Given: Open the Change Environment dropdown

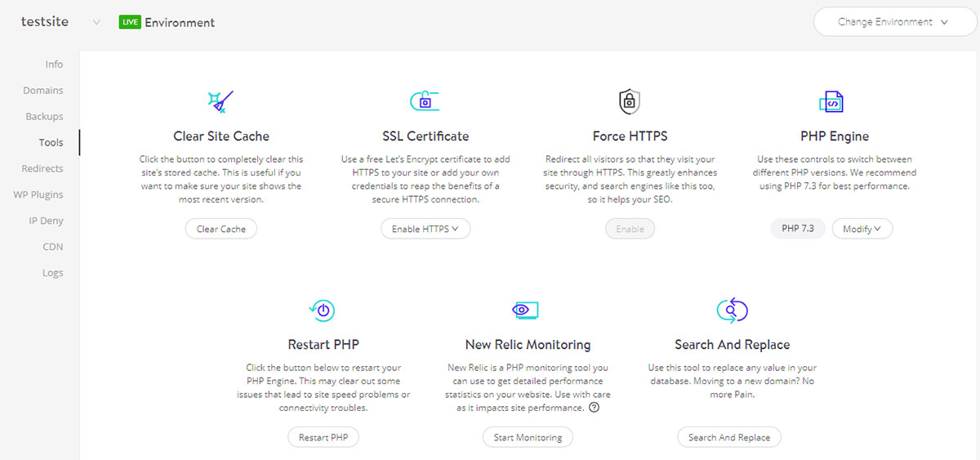Looking at the screenshot, I should point(895,22).
